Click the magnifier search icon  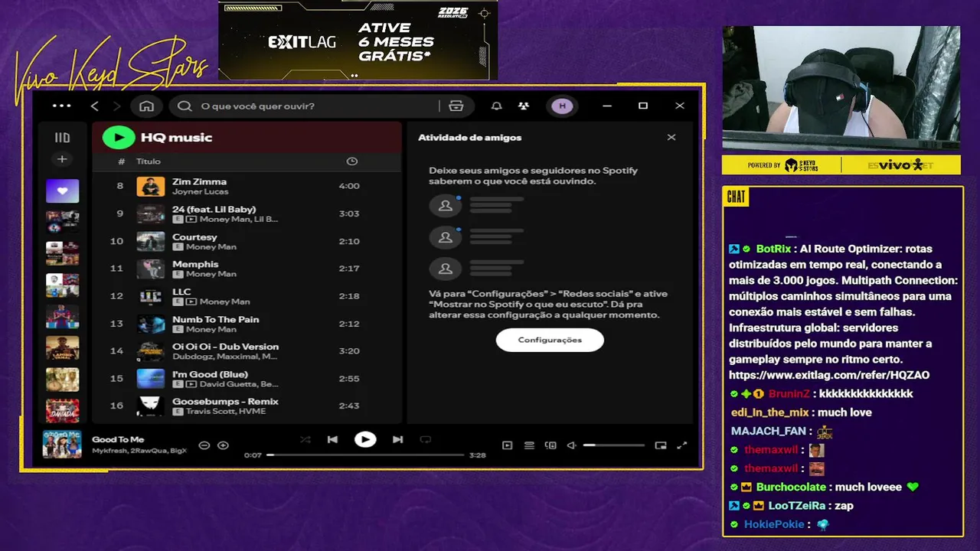coord(185,106)
